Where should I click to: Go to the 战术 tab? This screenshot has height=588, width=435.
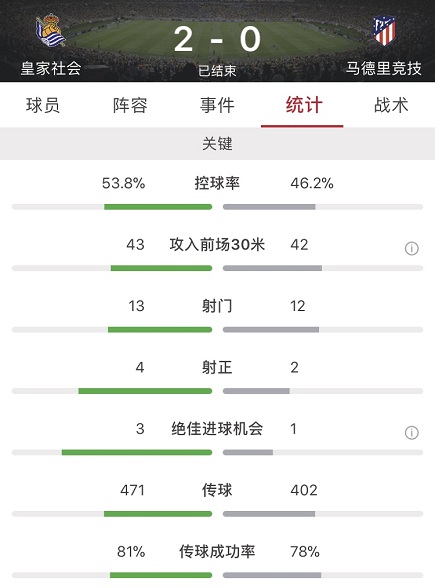tap(391, 105)
